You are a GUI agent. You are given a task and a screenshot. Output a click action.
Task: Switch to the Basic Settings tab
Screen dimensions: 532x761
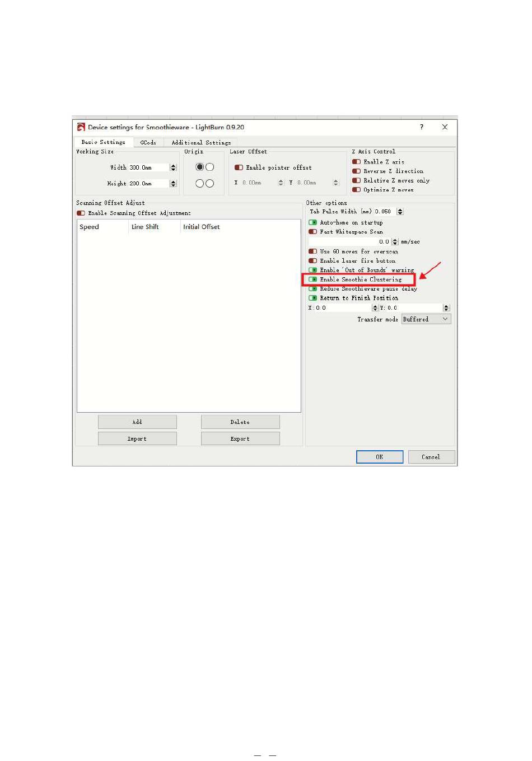[x=103, y=142]
